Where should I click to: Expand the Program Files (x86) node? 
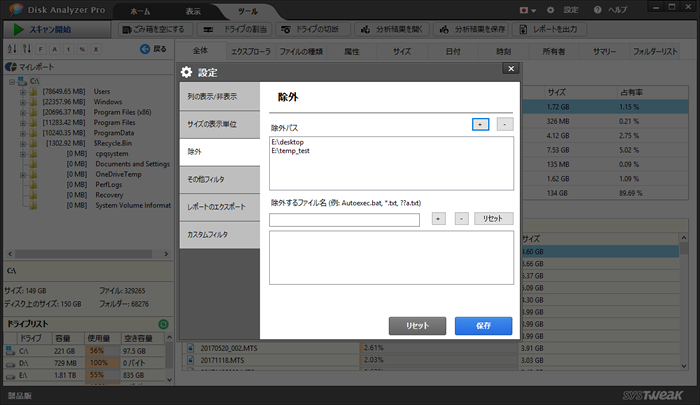(x=23, y=113)
